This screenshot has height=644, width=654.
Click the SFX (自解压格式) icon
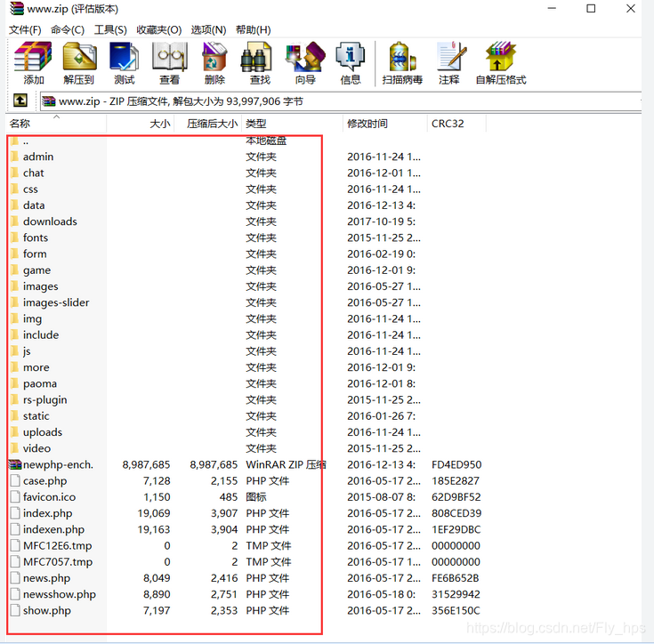501,63
